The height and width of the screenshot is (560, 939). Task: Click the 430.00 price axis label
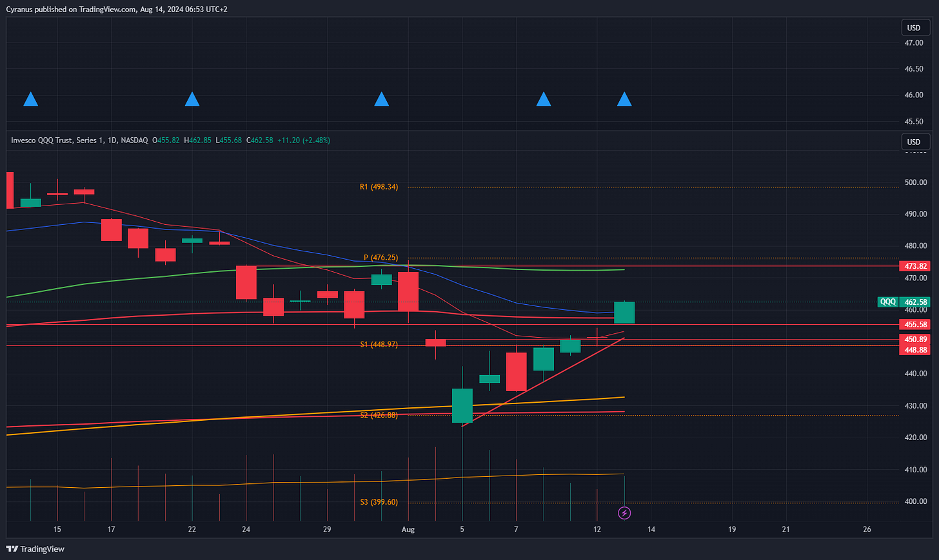(x=916, y=406)
